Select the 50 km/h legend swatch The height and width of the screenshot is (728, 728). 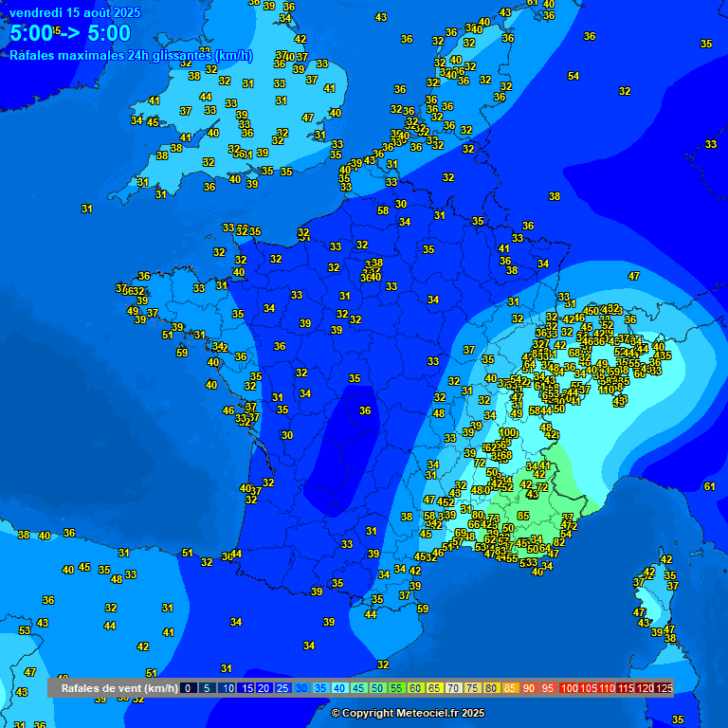coord(377,688)
